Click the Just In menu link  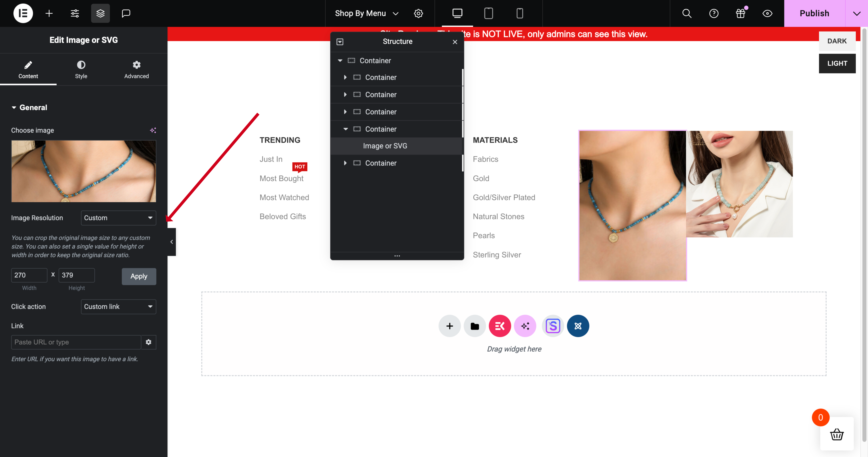coord(271,159)
